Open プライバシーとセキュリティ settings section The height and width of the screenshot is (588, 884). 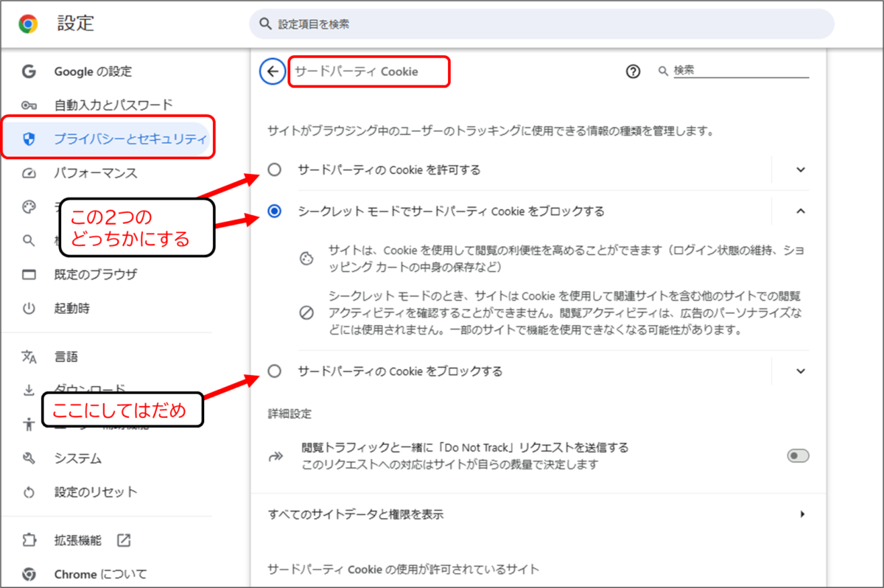[x=130, y=139]
